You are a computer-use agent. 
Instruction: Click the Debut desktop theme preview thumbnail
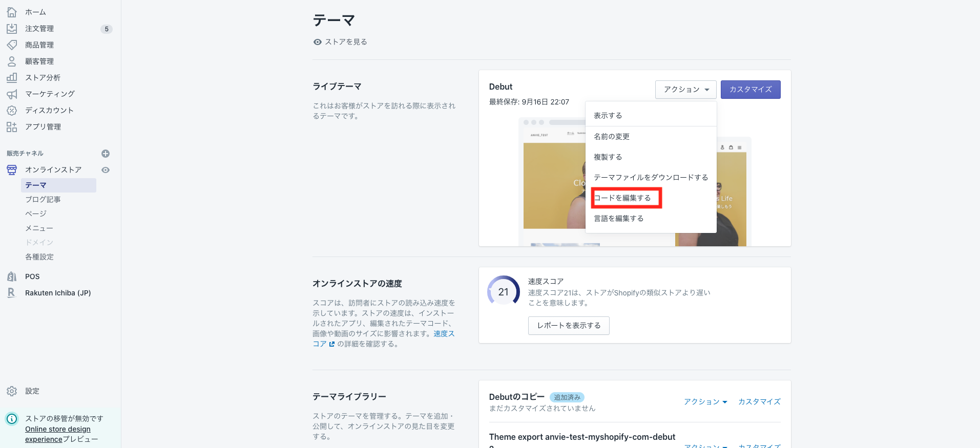tap(552, 182)
